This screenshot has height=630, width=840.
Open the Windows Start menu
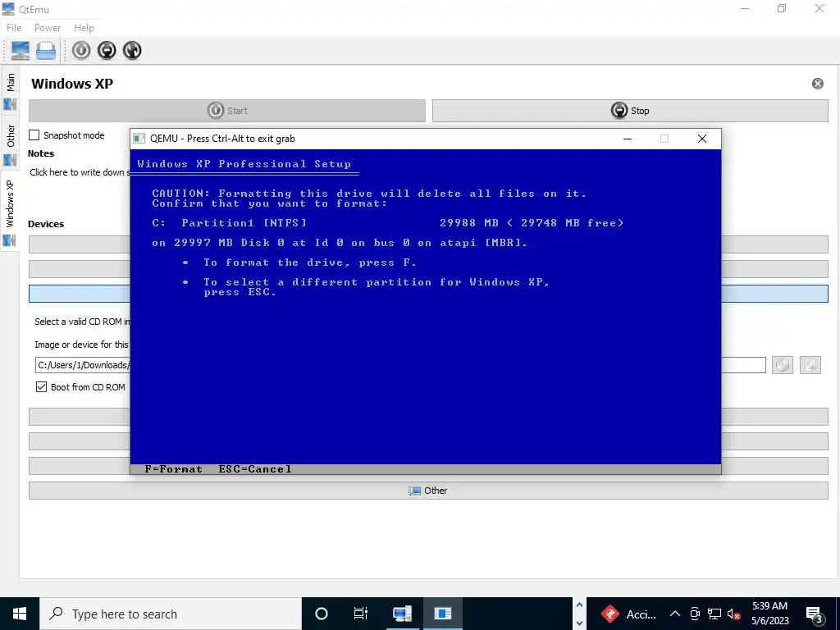coord(20,614)
